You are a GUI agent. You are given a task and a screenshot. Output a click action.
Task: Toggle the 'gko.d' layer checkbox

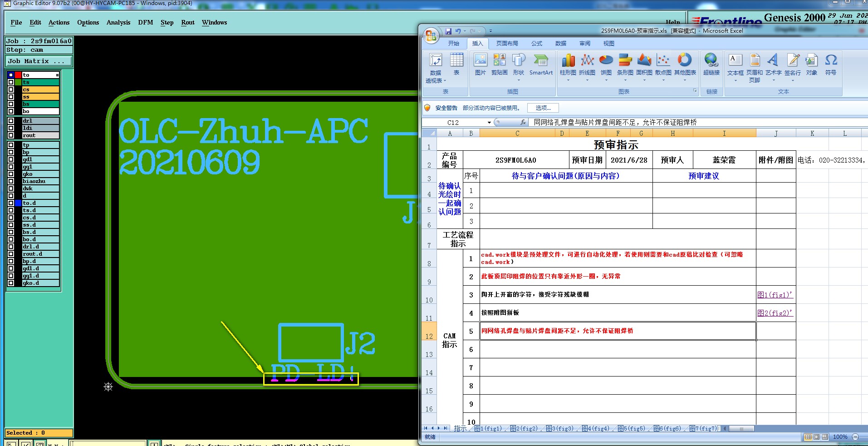click(10, 283)
